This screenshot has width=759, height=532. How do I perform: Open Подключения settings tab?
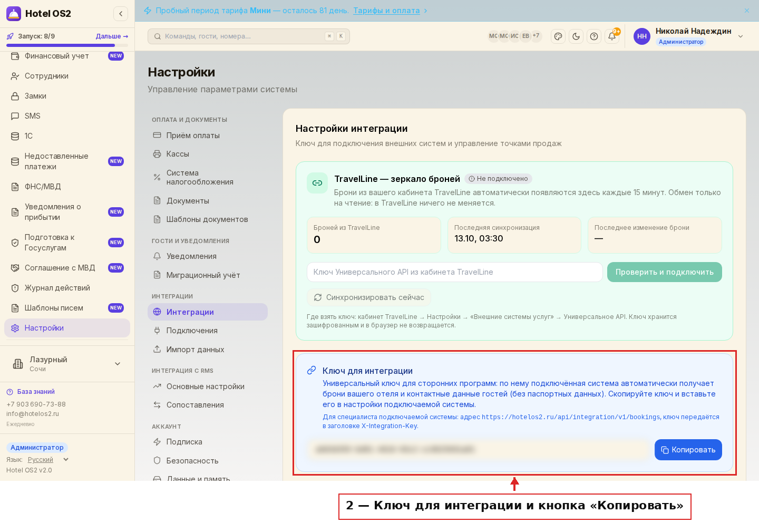pyautogui.click(x=208, y=331)
